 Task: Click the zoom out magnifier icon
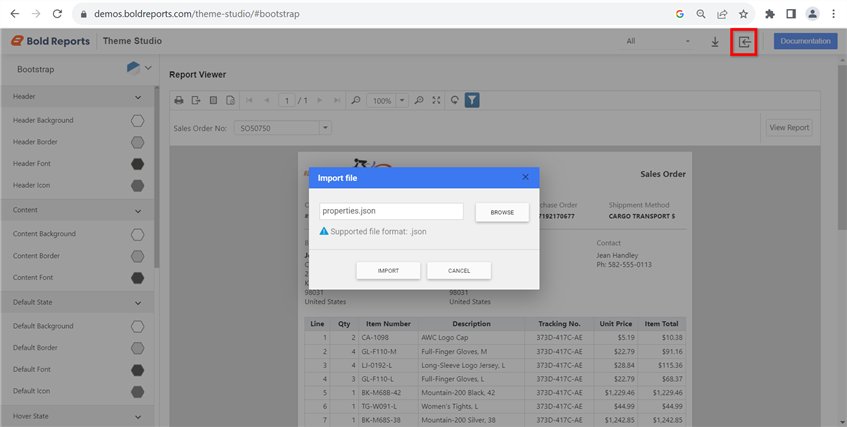coord(355,100)
